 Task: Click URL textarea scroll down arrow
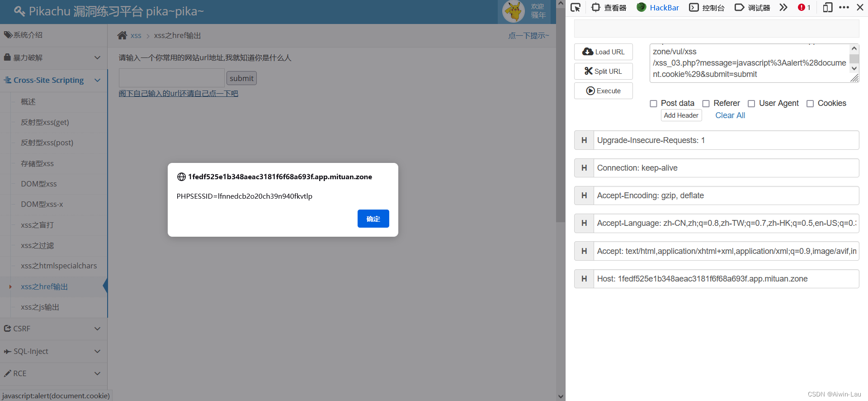tap(854, 68)
